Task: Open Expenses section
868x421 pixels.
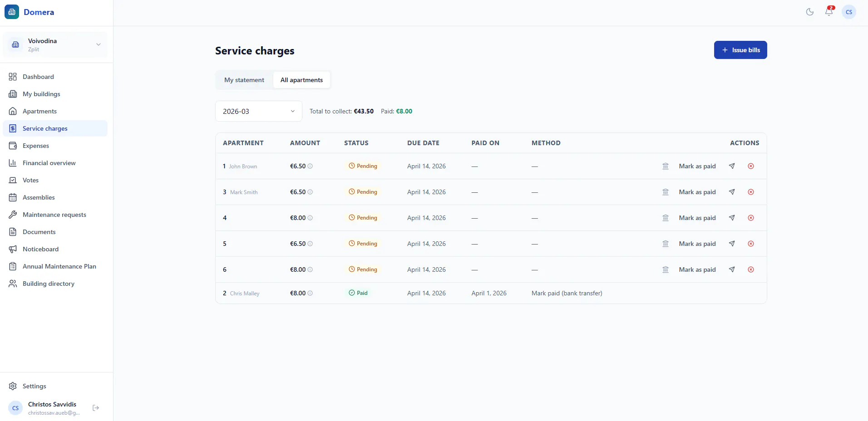Action: pyautogui.click(x=55, y=146)
